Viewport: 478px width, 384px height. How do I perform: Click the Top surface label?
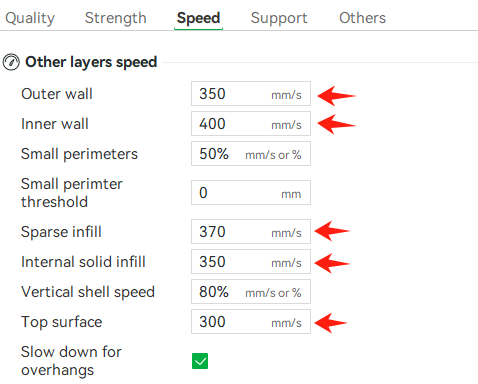point(61,322)
